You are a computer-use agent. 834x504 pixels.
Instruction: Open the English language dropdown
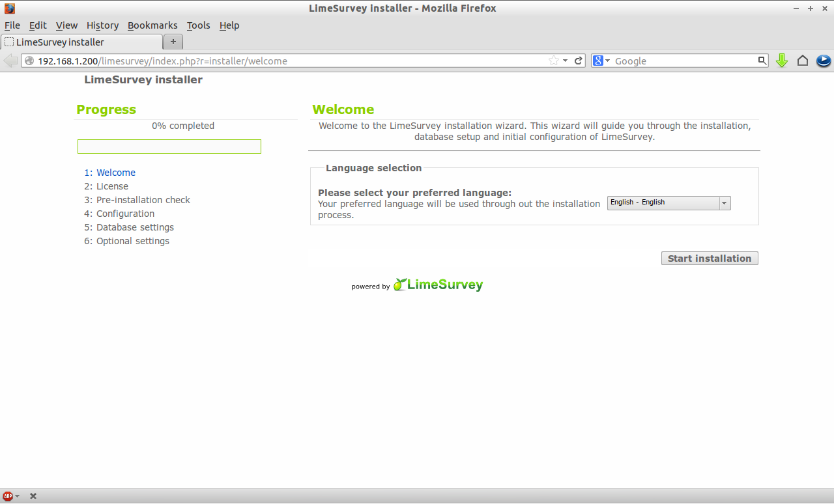pos(669,203)
